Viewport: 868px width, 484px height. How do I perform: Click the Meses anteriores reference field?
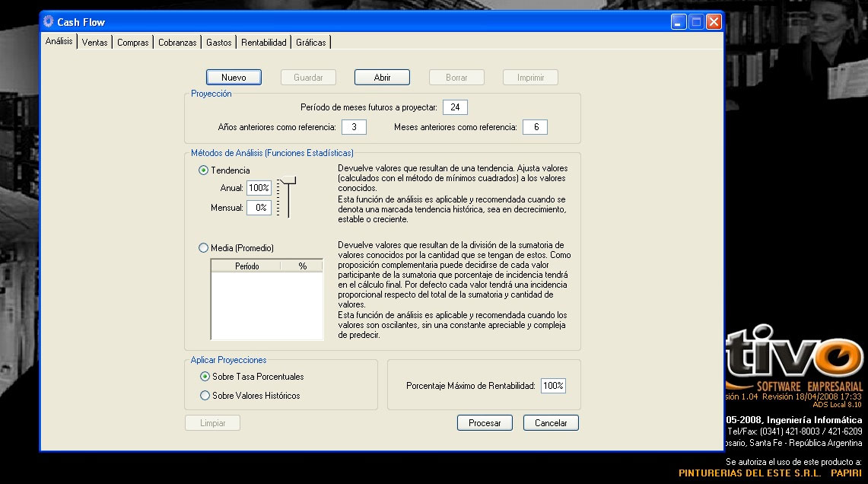click(535, 127)
